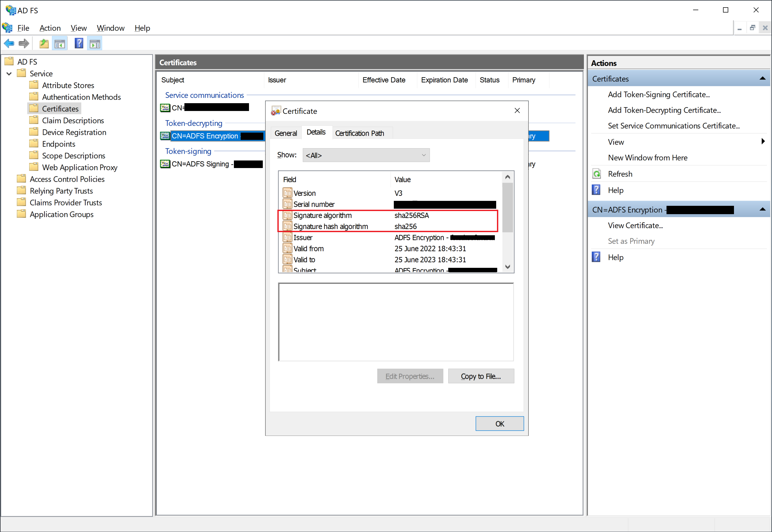The height and width of the screenshot is (532, 772).
Task: Click the AD FS app icon in title bar
Action: 11,10
